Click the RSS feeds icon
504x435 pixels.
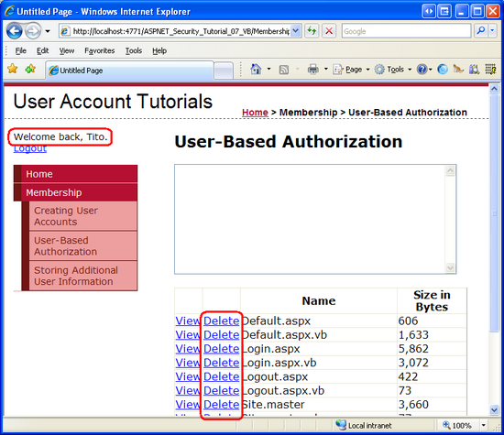tap(284, 70)
